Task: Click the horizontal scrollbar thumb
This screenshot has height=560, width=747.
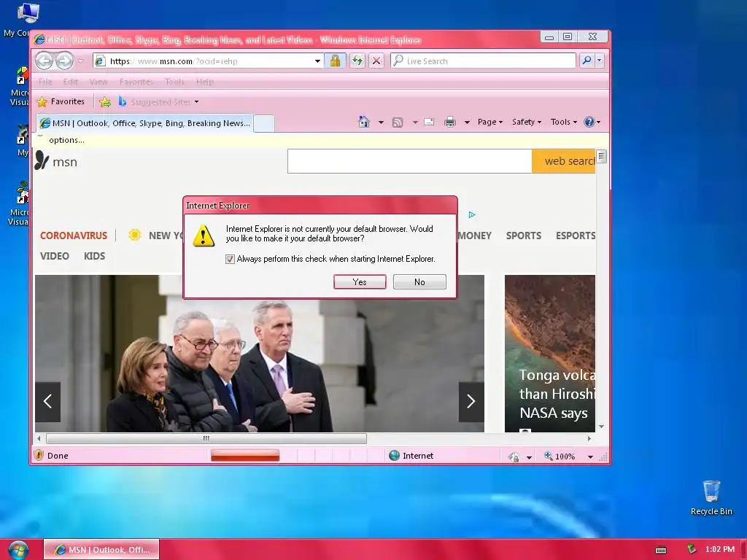Action: click(x=206, y=438)
